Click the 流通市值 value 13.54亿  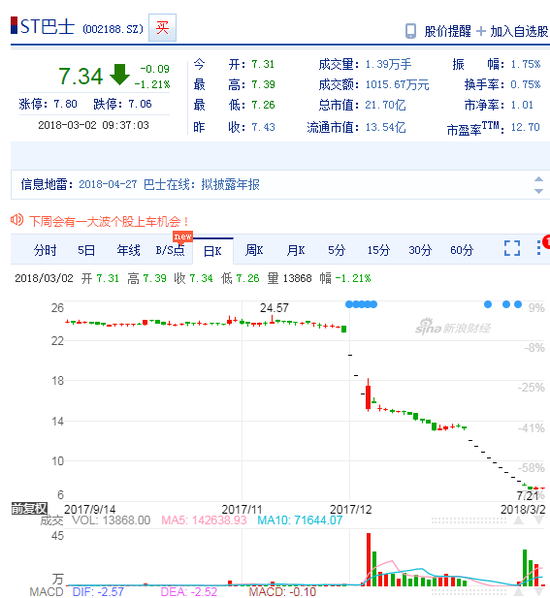coord(385,127)
